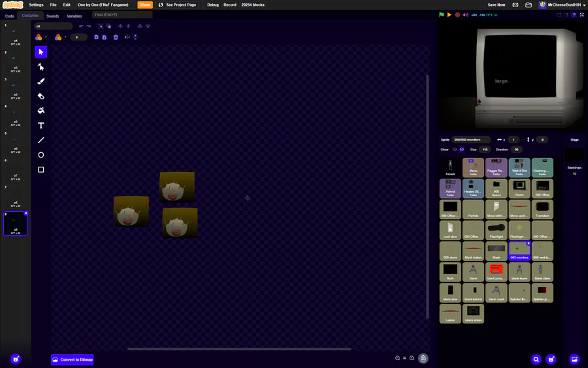Switch to the highlighted large stage layout
The image size is (588, 368).
tap(574, 15)
